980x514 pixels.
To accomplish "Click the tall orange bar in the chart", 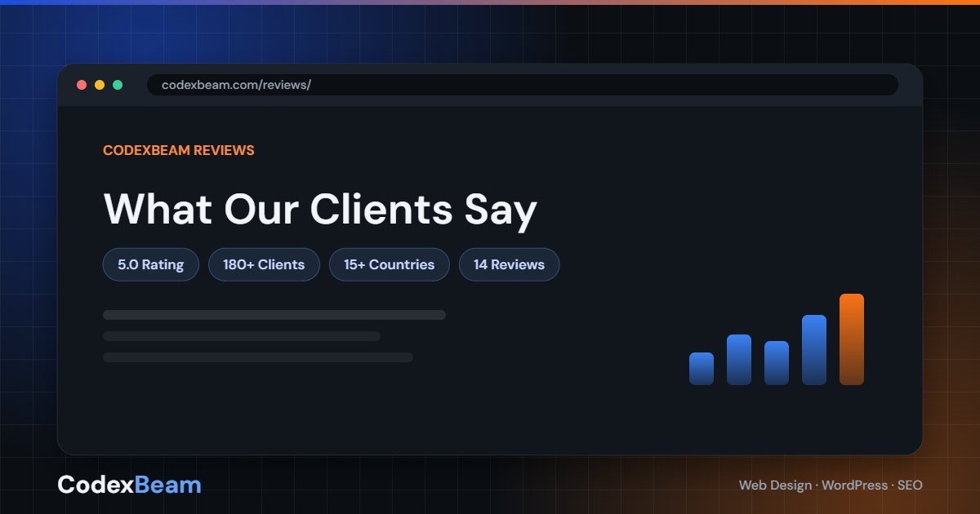I will point(852,339).
